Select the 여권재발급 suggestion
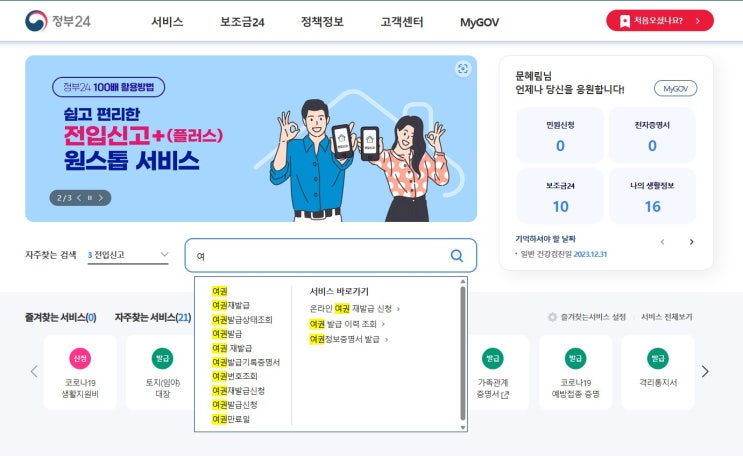This screenshot has height=458, width=743. tap(231, 305)
